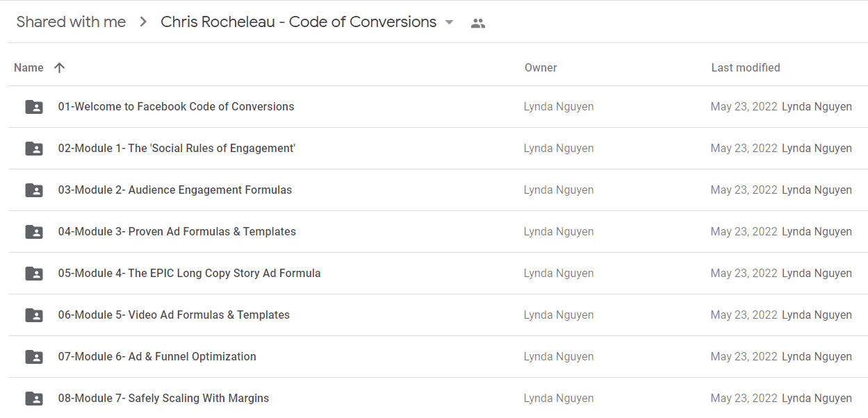Select 05-Module 4- The EPIC Long Copy Story Ad Formula

coord(189,273)
